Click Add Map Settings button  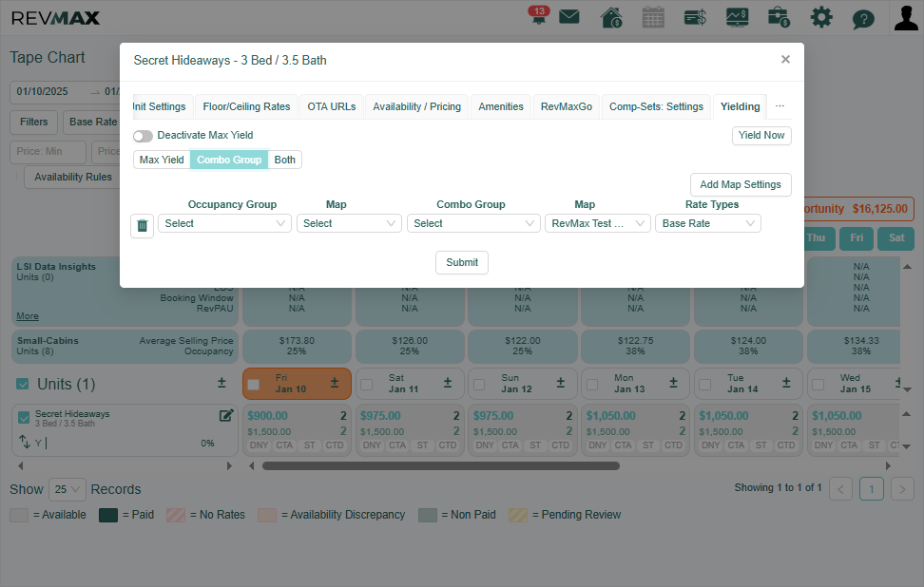pyautogui.click(x=741, y=184)
